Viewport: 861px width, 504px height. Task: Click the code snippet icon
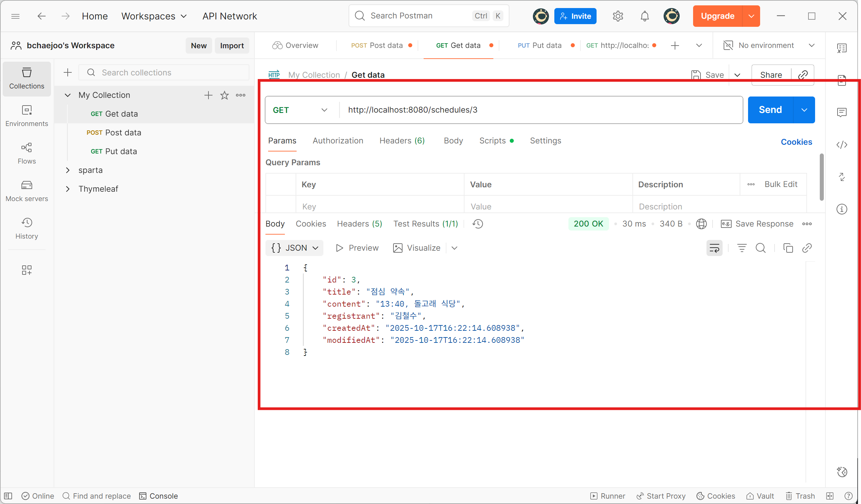(x=842, y=145)
